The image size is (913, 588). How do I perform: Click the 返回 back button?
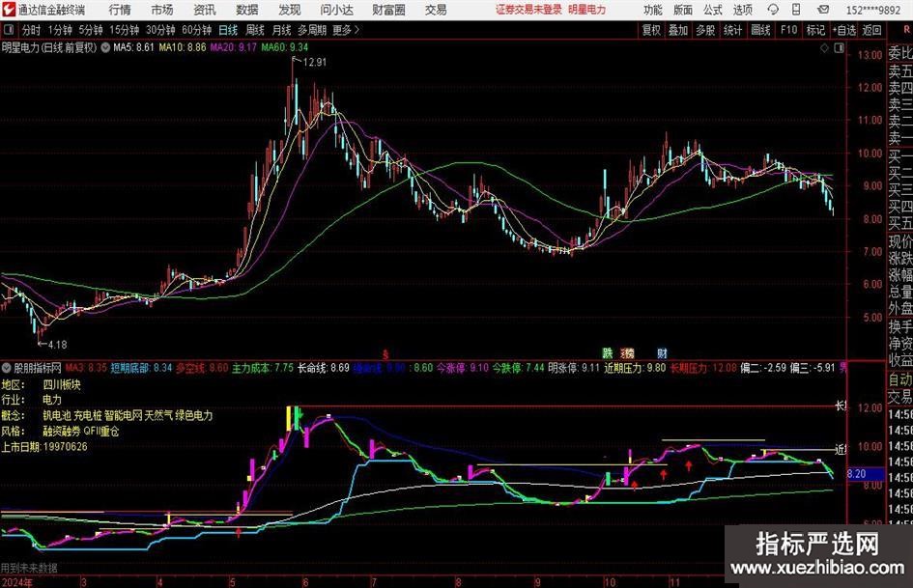point(871,30)
